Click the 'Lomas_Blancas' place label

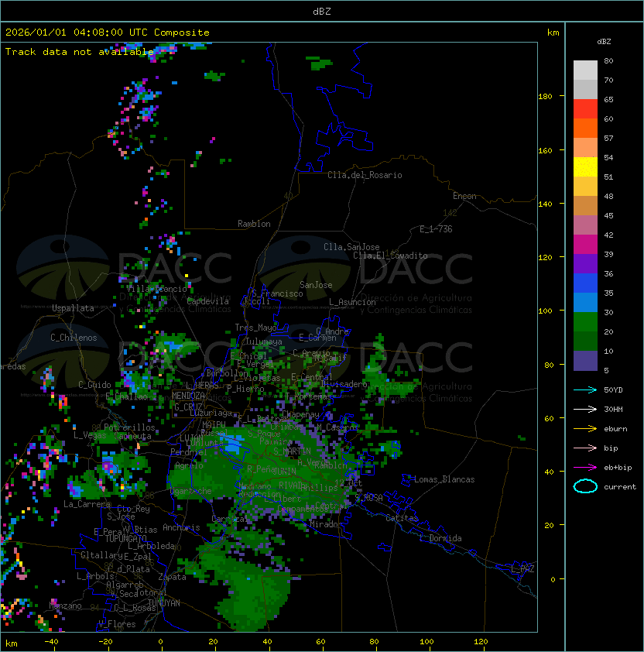tap(444, 479)
